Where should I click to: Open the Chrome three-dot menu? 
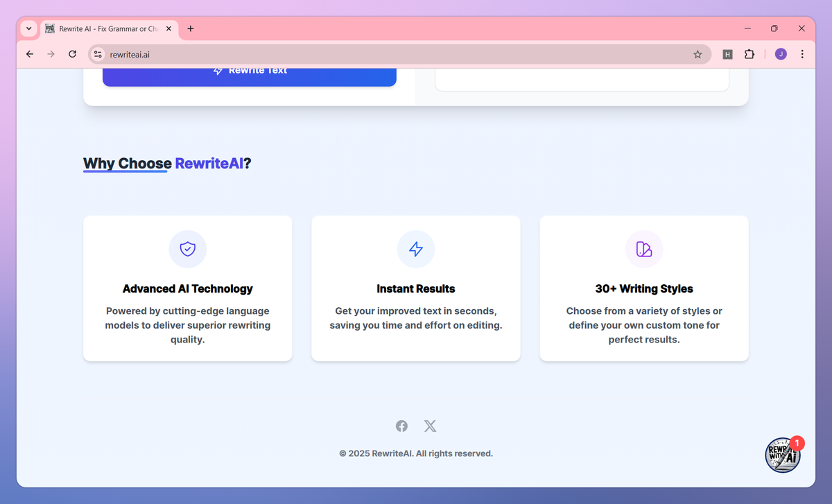point(802,54)
